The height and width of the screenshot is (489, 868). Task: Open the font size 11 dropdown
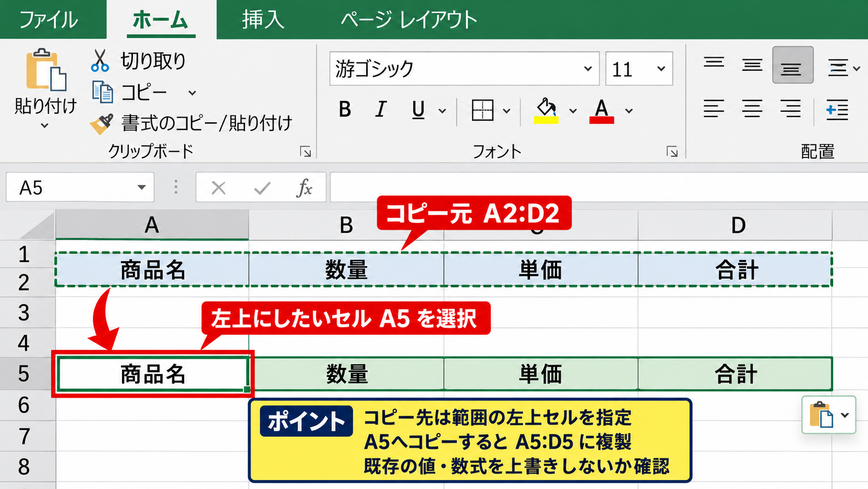pyautogui.click(x=661, y=69)
